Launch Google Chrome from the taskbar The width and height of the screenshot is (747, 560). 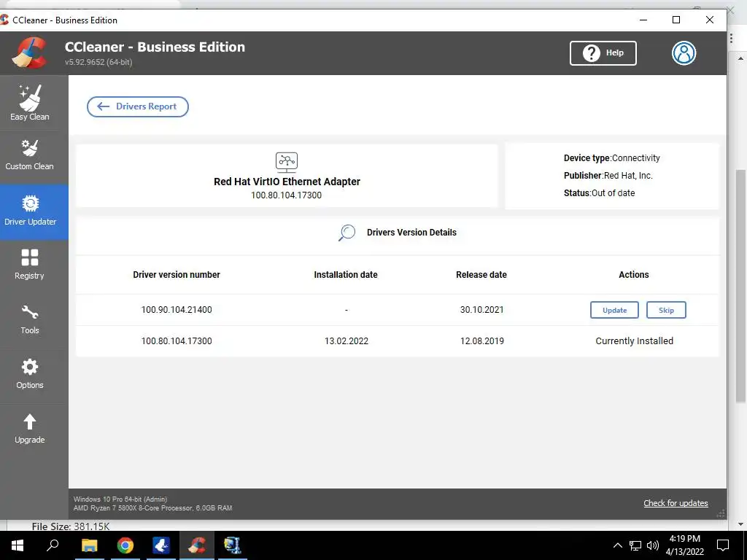125,545
